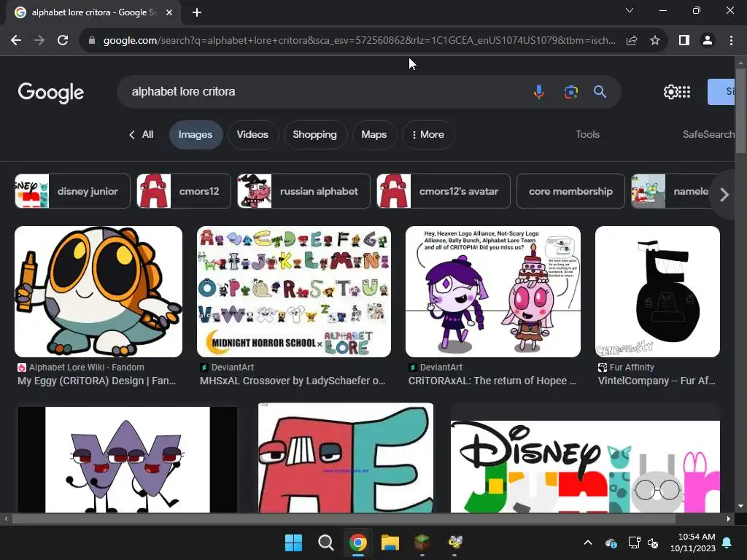The width and height of the screenshot is (747, 560).
Task: Share this page icon in address bar
Action: (x=632, y=41)
